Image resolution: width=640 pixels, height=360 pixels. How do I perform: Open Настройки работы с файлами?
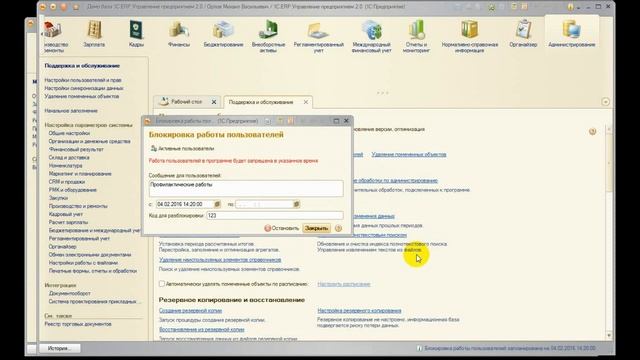pyautogui.click(x=83, y=263)
